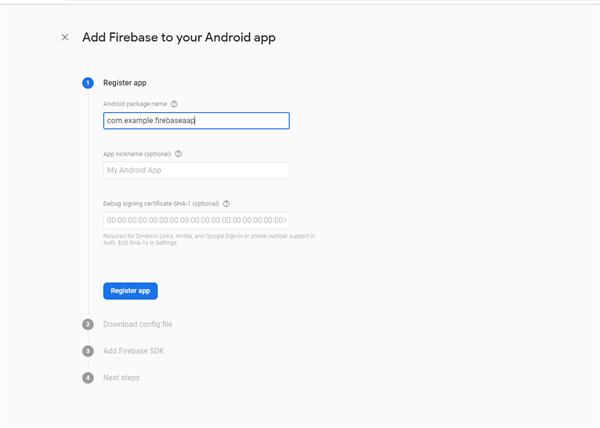Expand the Download config file step
This screenshot has width=600, height=428.
click(x=138, y=324)
